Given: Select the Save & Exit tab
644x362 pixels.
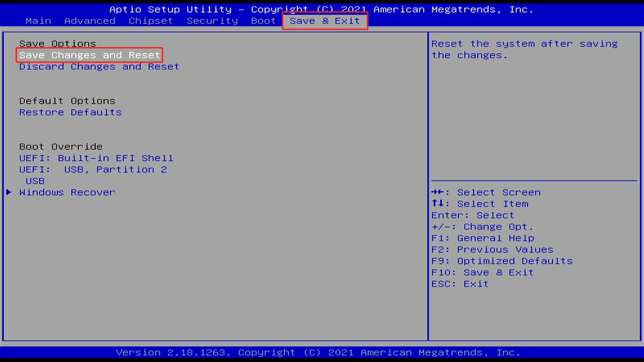Looking at the screenshot, I should pos(325,21).
